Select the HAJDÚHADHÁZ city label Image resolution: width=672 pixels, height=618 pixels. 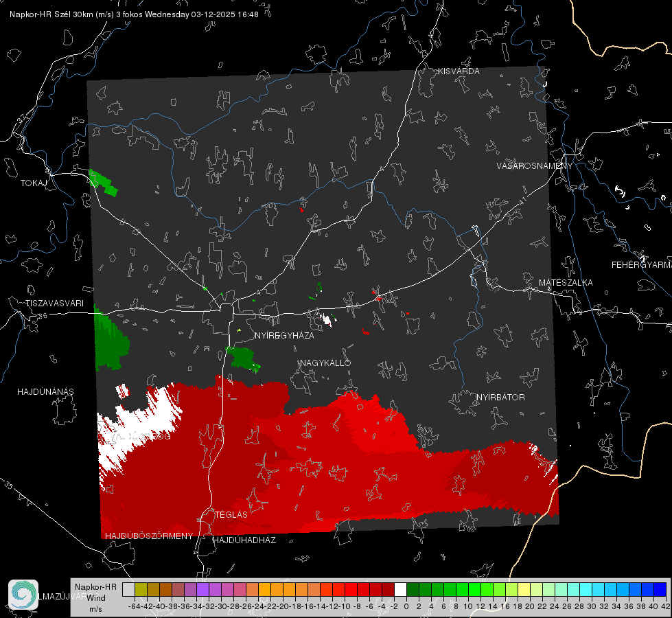244,540
